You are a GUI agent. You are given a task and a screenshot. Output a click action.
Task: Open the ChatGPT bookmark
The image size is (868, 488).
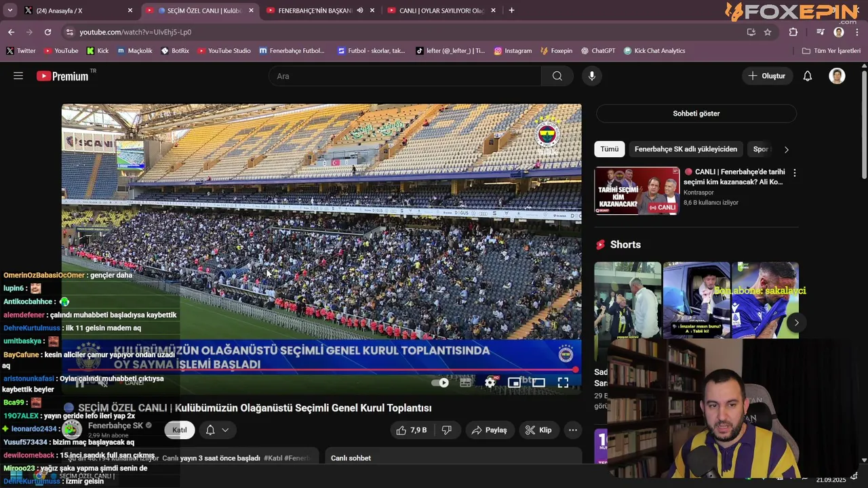click(x=597, y=51)
